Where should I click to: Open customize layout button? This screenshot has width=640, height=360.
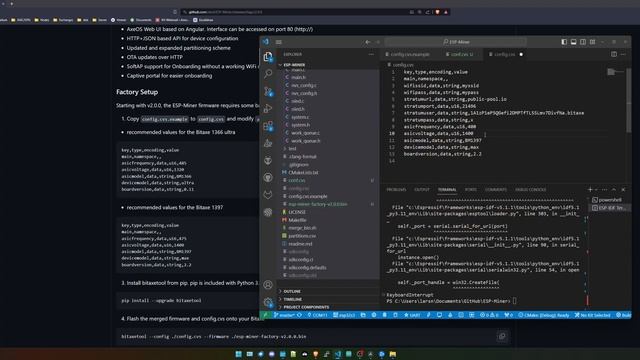(x=592, y=42)
